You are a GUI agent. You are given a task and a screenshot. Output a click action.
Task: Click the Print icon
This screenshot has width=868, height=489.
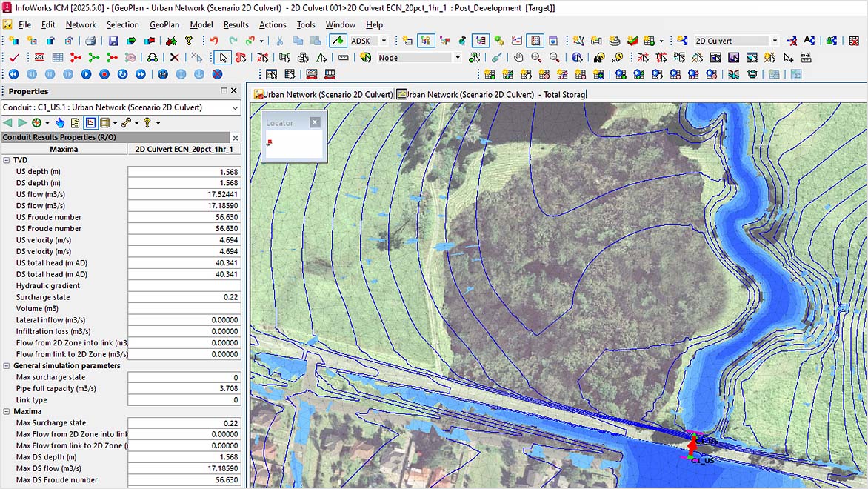[x=91, y=39]
